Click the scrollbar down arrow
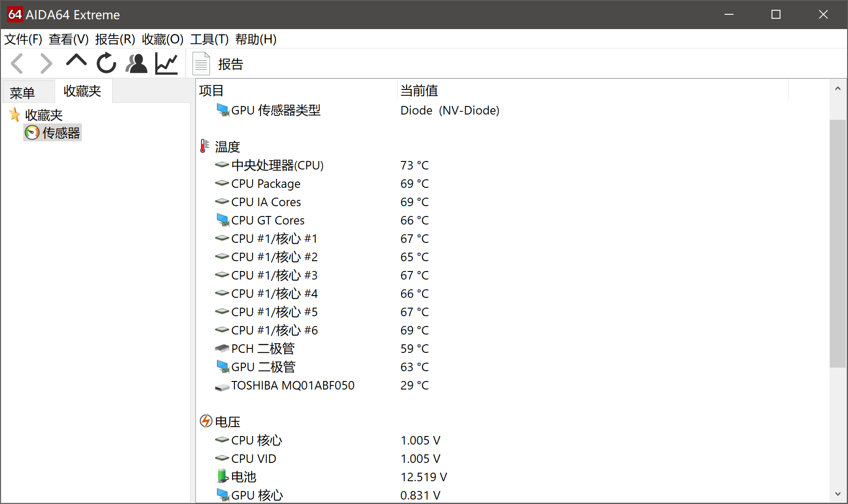Image resolution: width=848 pixels, height=504 pixels. 838,494
